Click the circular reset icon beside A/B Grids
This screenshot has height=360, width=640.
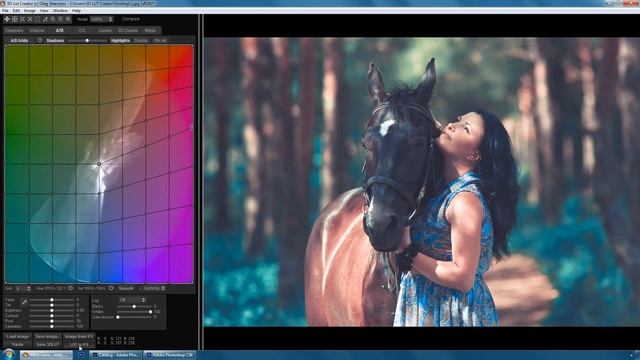[x=40, y=40]
